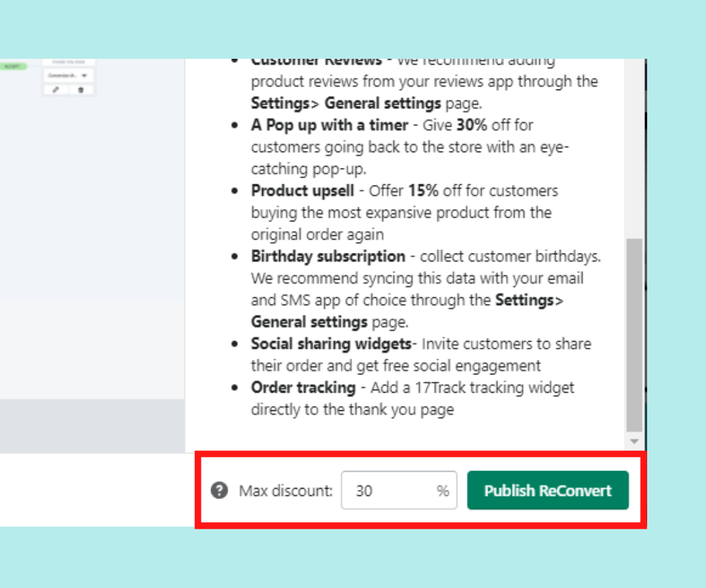Click the help question mark icon

pyautogui.click(x=220, y=491)
